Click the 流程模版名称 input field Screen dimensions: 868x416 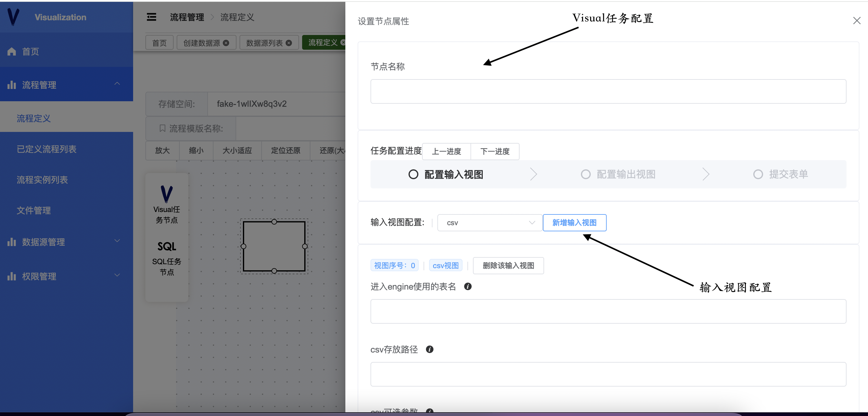click(290, 129)
